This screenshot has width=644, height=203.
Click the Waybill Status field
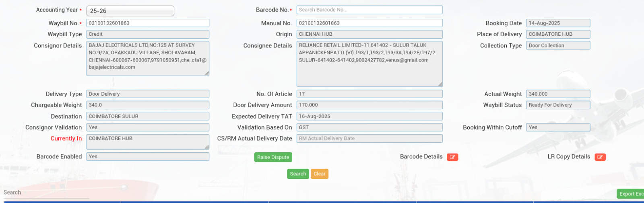pos(557,105)
